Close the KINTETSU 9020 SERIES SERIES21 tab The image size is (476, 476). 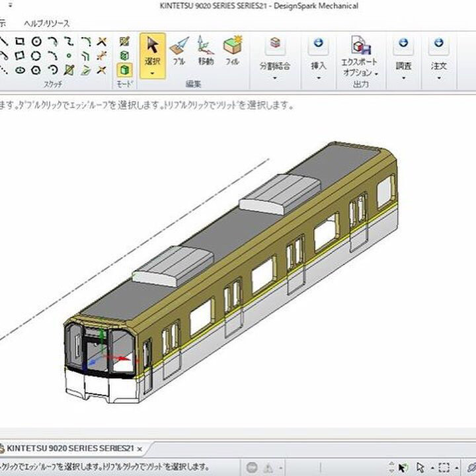coord(139,449)
